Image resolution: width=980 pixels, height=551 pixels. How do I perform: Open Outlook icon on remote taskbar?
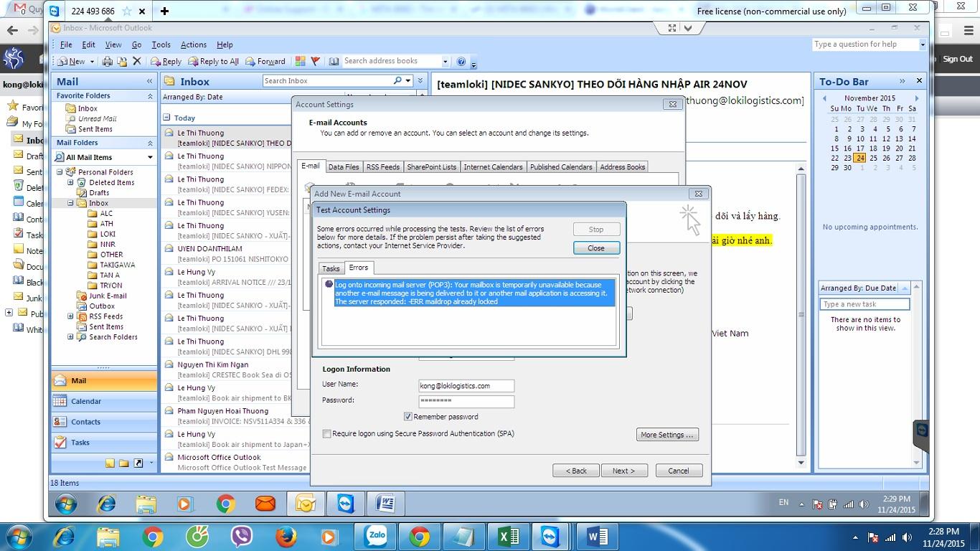(x=306, y=504)
